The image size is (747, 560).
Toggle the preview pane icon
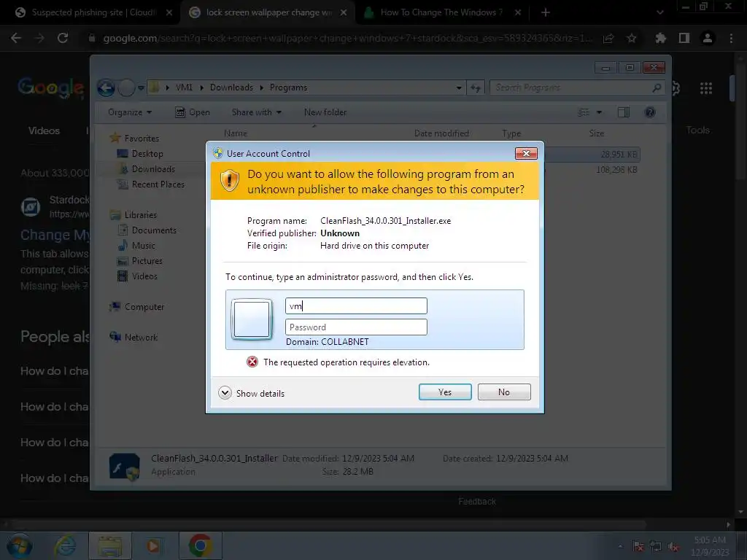tap(623, 112)
